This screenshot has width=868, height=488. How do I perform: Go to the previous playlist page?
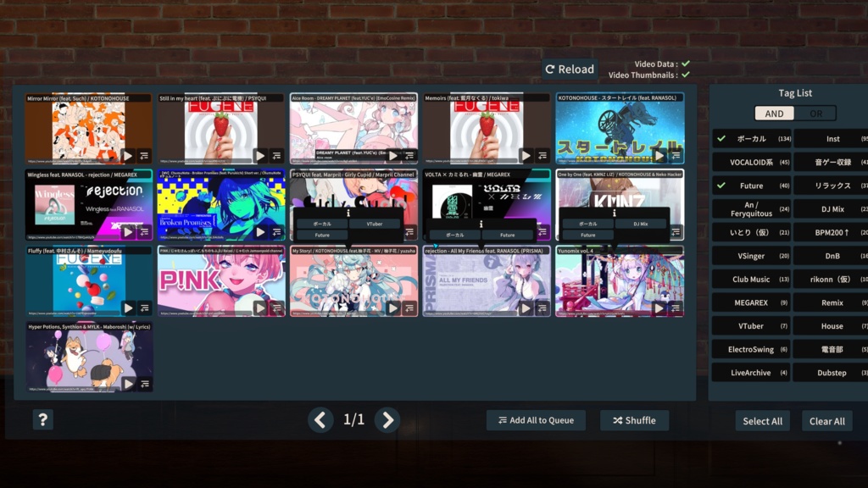[x=320, y=420]
